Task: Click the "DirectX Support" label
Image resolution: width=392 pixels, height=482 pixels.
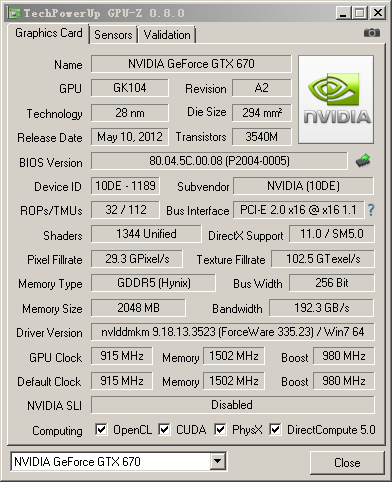Action: click(246, 236)
